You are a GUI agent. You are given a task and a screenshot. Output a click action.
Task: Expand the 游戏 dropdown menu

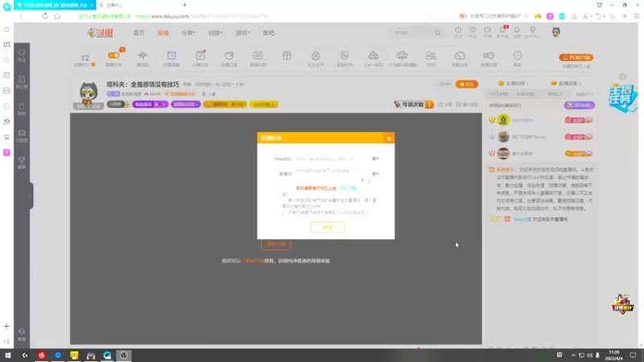pos(242,33)
